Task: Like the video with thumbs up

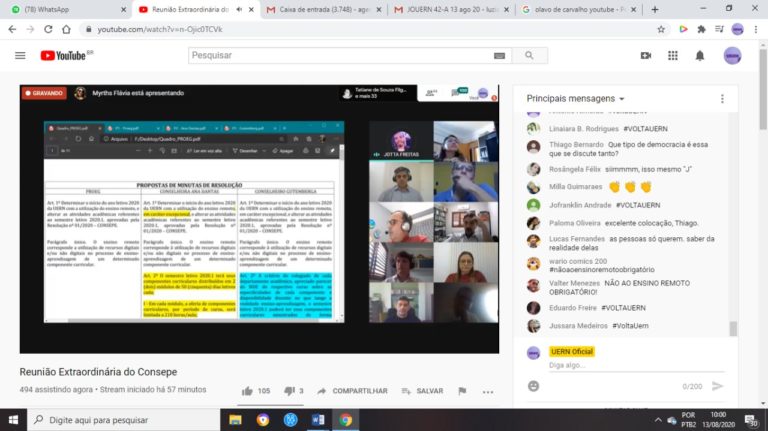Action: [x=247, y=391]
